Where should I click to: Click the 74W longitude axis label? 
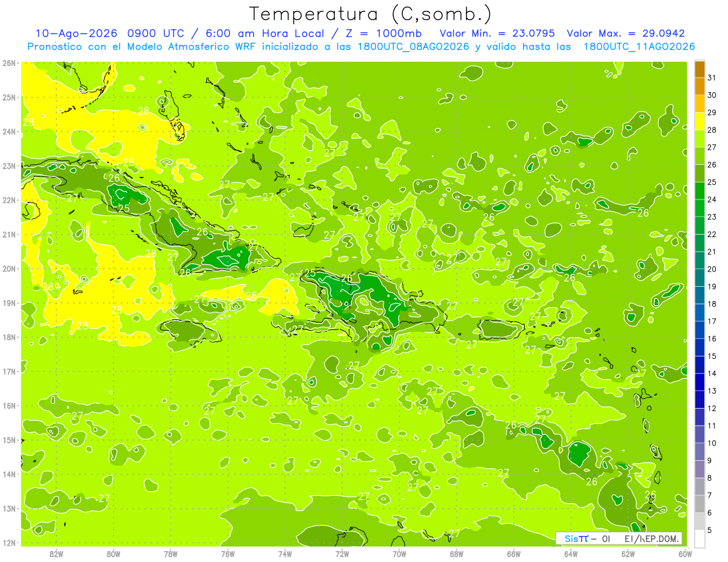pos(285,554)
